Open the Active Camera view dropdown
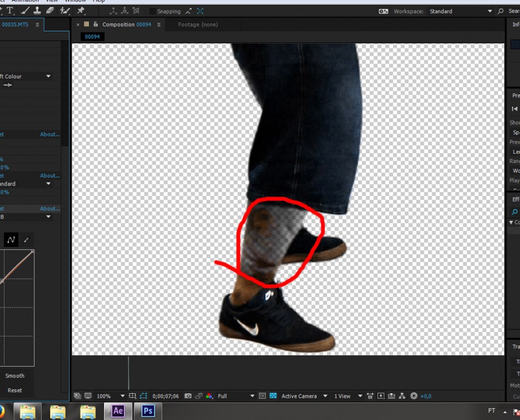This screenshot has width=520, height=420. 325,396
